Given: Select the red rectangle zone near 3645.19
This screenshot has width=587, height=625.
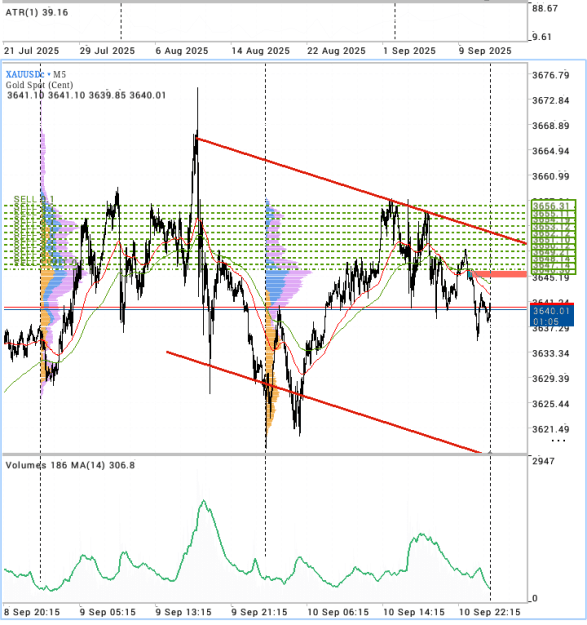Looking at the screenshot, I should pyautogui.click(x=499, y=274).
